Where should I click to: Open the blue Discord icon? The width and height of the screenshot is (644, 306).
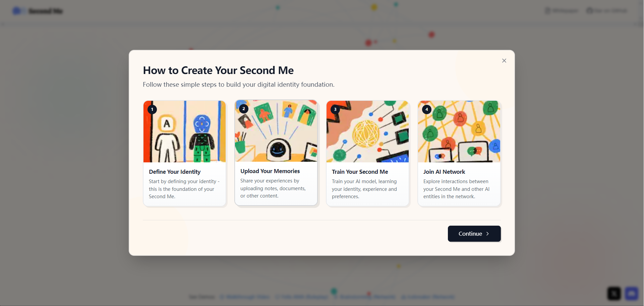632,294
